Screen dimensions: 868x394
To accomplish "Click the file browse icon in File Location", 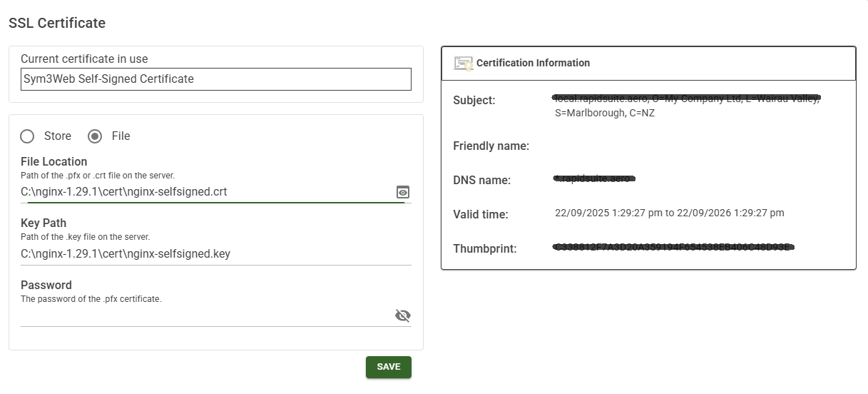I will coord(403,192).
